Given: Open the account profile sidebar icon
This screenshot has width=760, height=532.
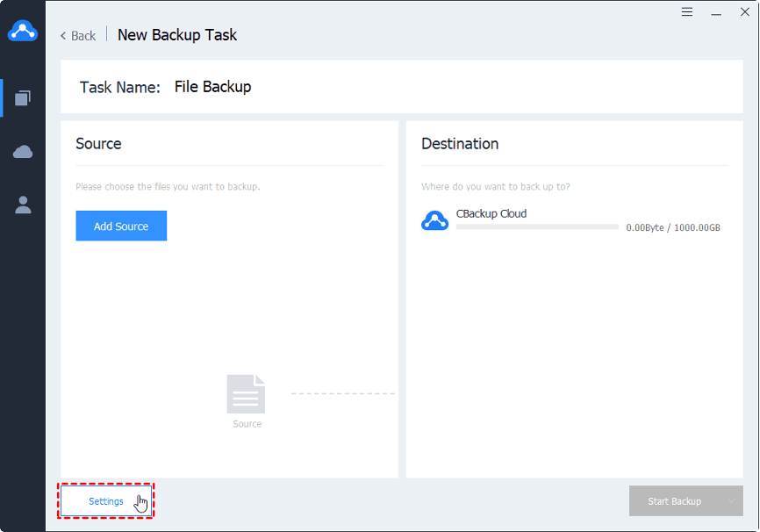Looking at the screenshot, I should tap(23, 205).
